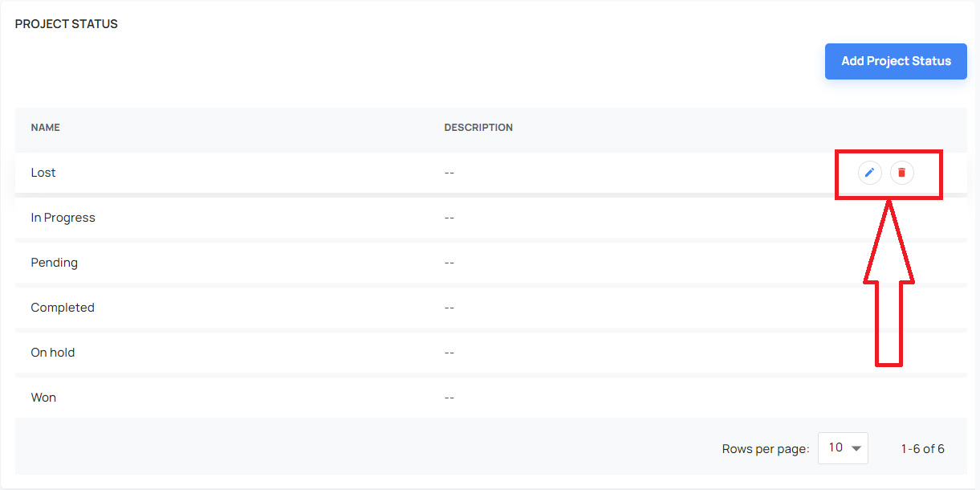Viewport: 980px width, 490px height.
Task: Edit the Lost project status
Action: tap(870, 173)
